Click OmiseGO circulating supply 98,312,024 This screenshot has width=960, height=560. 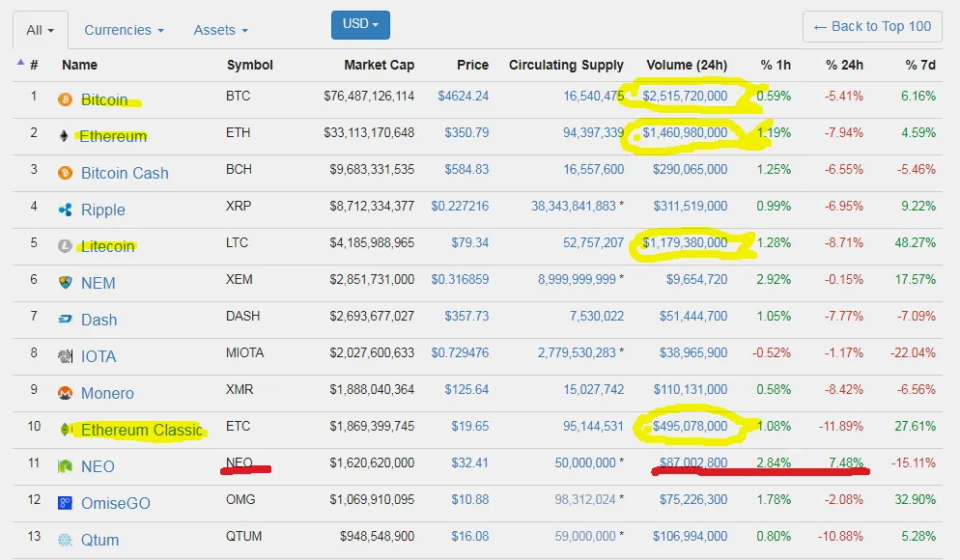[585, 500]
